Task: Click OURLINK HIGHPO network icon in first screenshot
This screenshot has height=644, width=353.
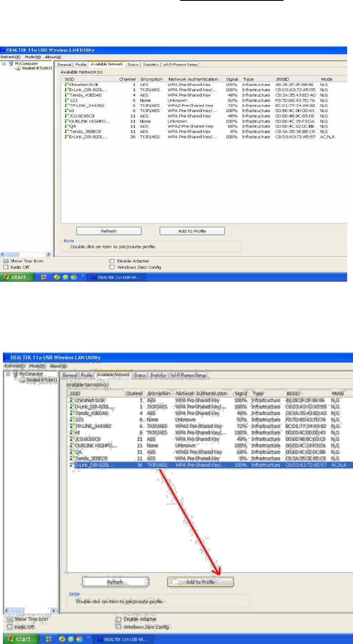Action: coord(67,121)
